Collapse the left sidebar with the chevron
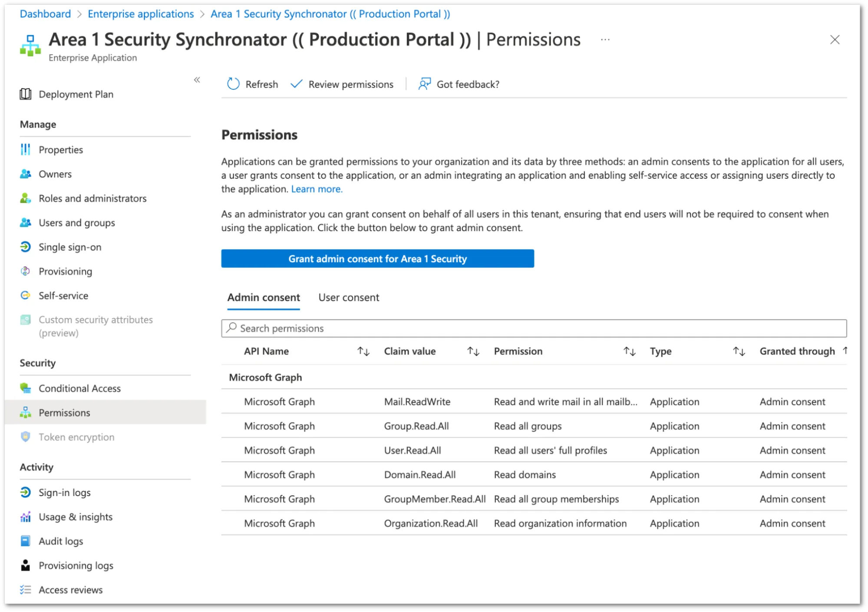The height and width of the screenshot is (612, 868). pos(197,80)
